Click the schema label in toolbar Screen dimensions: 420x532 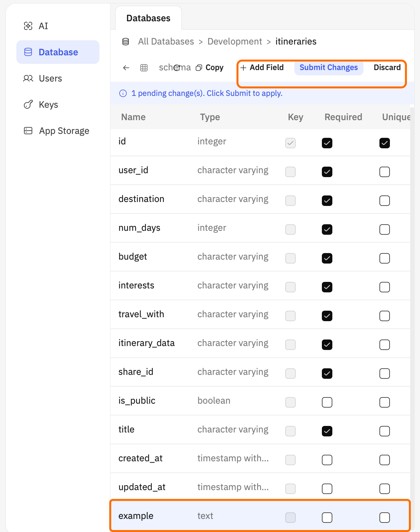pos(175,67)
